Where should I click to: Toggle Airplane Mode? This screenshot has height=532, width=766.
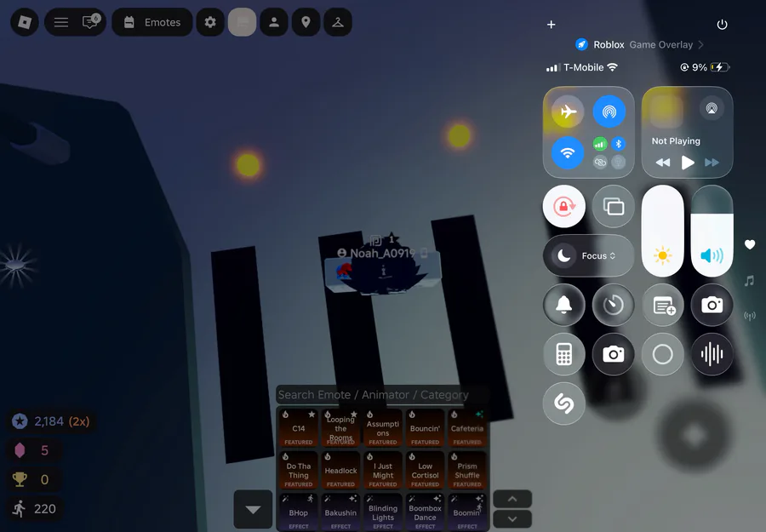coord(568,112)
